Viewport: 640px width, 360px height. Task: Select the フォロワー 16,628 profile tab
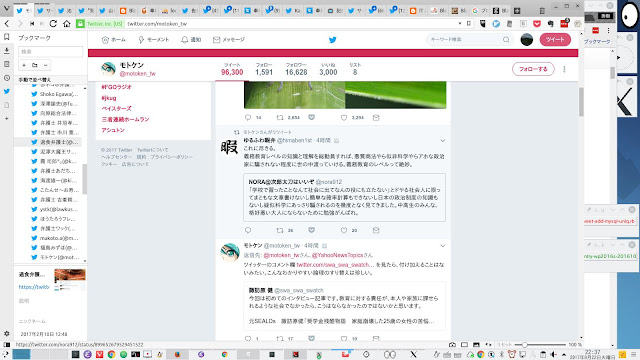click(x=296, y=69)
